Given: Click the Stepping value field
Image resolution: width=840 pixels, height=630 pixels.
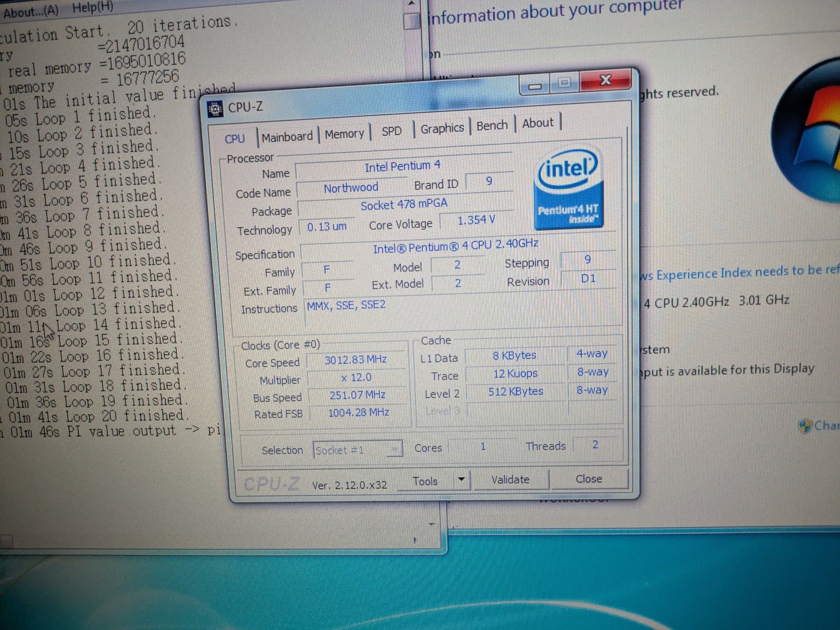Looking at the screenshot, I should (x=588, y=259).
